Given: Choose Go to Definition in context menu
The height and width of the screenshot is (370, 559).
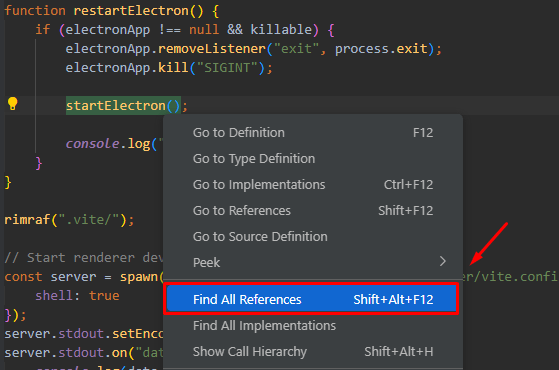Looking at the screenshot, I should [313, 133].
